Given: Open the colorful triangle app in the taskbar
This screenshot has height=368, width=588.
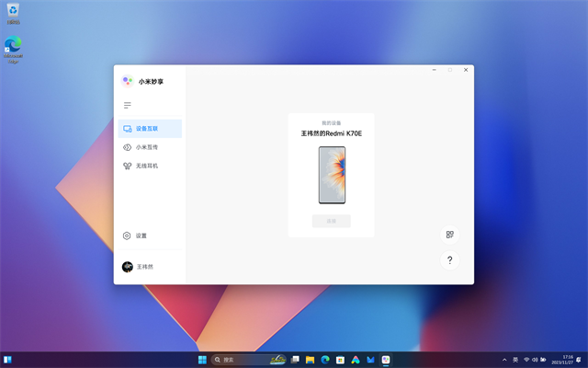Looking at the screenshot, I should click(356, 360).
